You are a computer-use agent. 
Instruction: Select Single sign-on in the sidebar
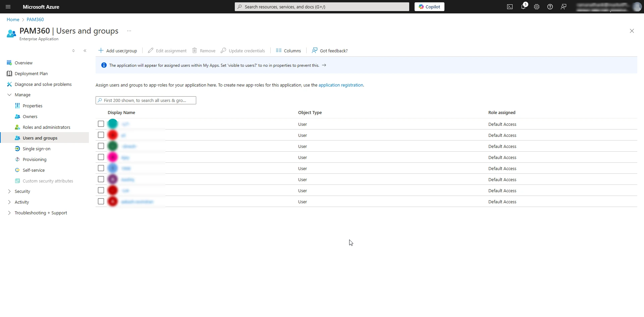(x=36, y=149)
